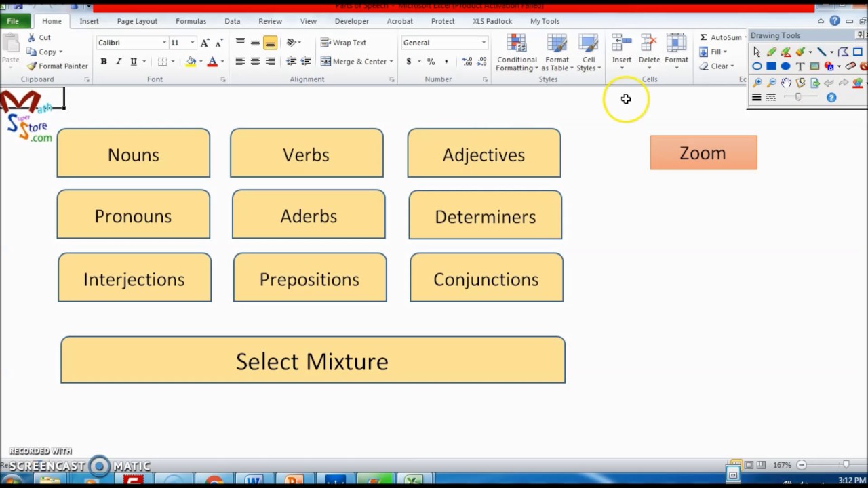Toggle Wrap Text
868x488 pixels.
tap(343, 43)
